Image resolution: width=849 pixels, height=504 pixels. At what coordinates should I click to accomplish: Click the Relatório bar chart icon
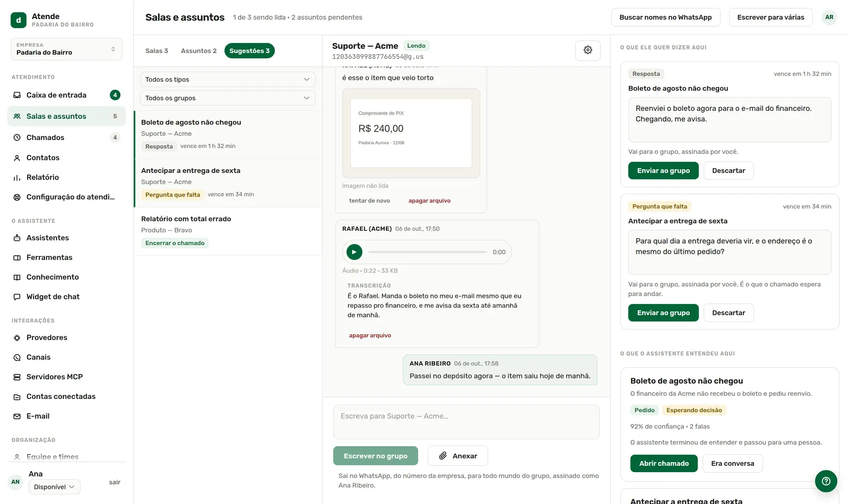17,177
